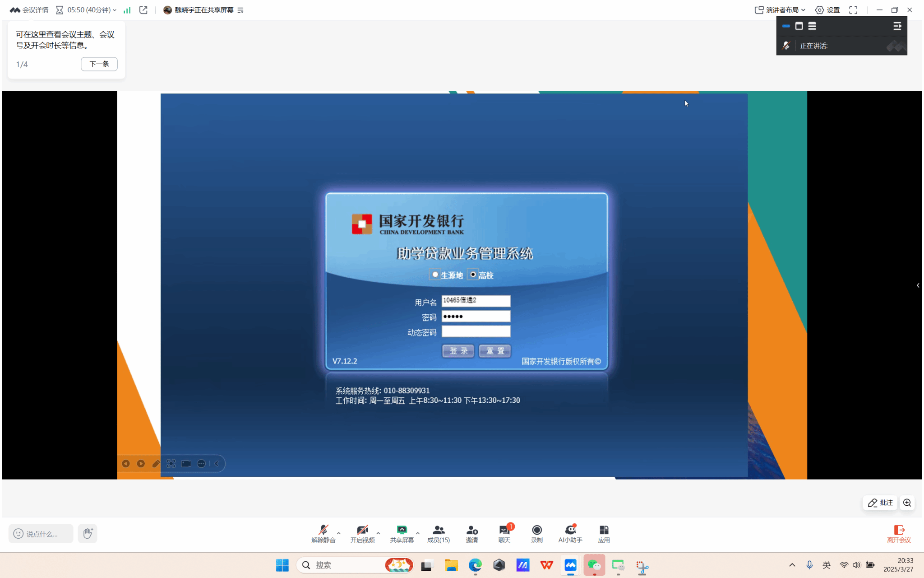Select the 生源地 radio button
The image size is (924, 578).
pyautogui.click(x=435, y=275)
